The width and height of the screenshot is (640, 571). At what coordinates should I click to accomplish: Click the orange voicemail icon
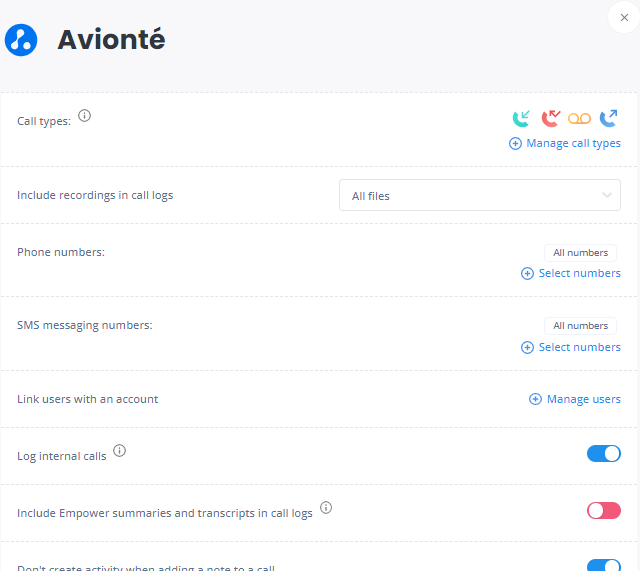pyautogui.click(x=580, y=119)
